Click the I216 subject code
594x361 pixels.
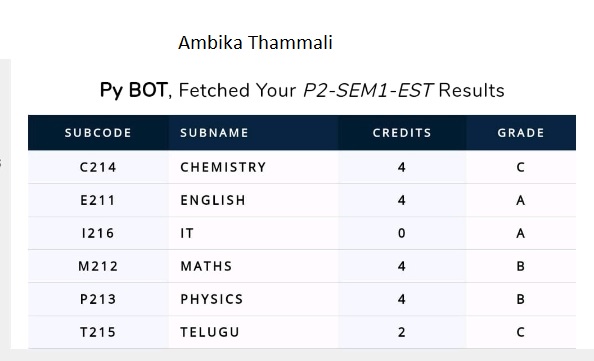(98, 233)
